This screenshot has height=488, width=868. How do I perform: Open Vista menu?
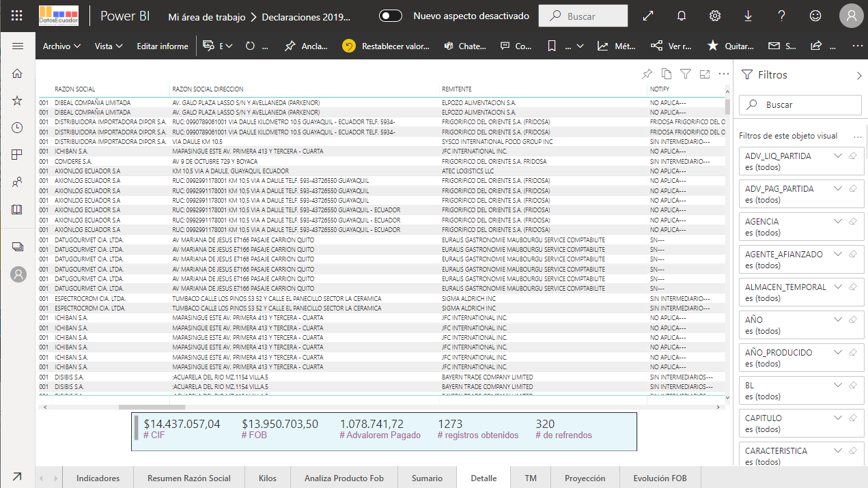click(x=109, y=46)
